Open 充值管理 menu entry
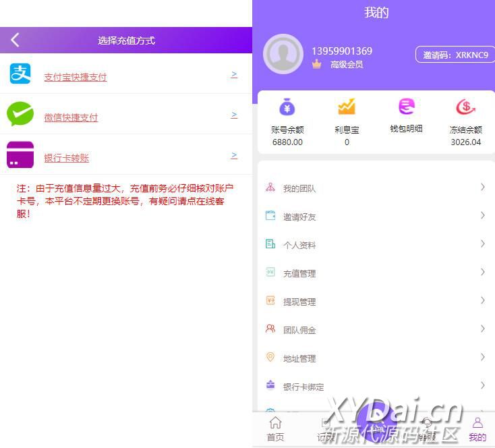 (376, 273)
